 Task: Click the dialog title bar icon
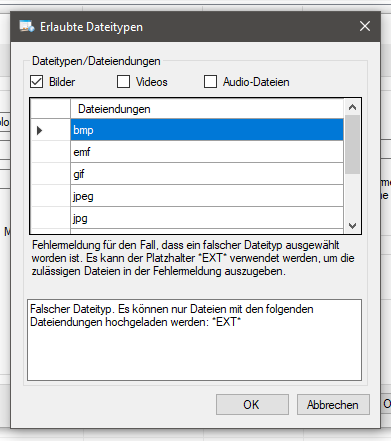[27, 26]
